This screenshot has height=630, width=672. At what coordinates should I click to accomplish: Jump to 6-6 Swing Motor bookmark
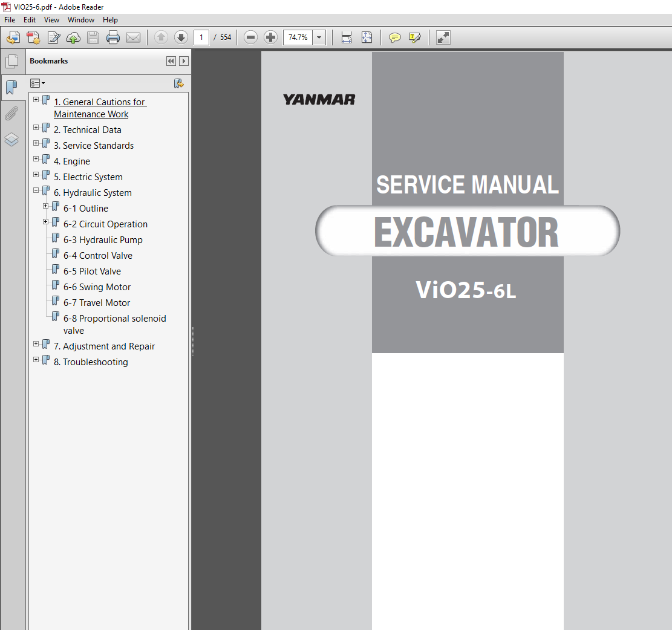pos(97,287)
